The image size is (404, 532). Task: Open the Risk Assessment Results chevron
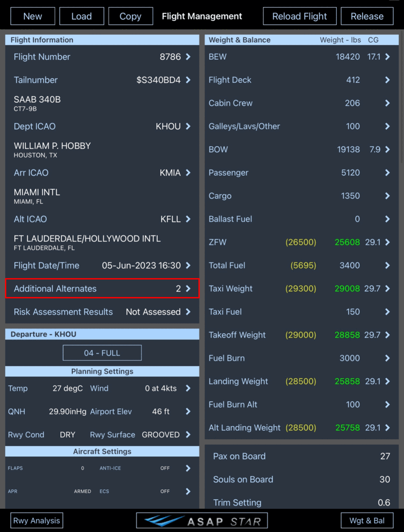click(x=188, y=312)
